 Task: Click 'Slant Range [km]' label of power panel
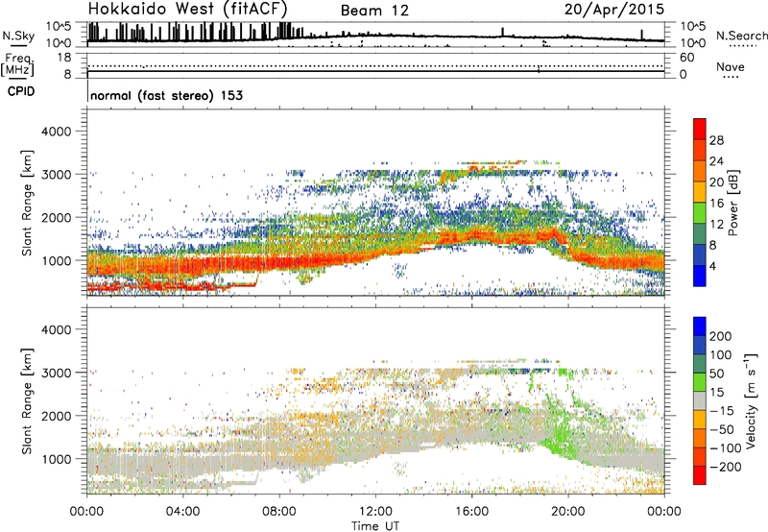click(27, 203)
